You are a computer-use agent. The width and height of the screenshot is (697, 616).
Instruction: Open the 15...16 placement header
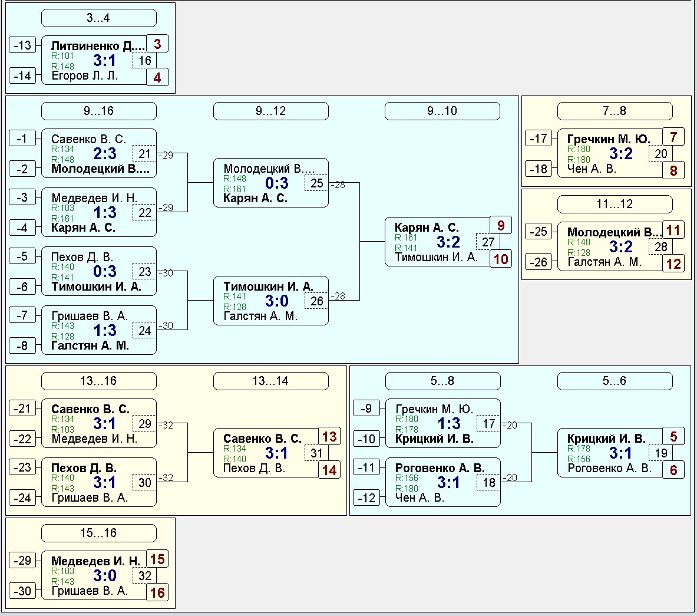pos(98,533)
